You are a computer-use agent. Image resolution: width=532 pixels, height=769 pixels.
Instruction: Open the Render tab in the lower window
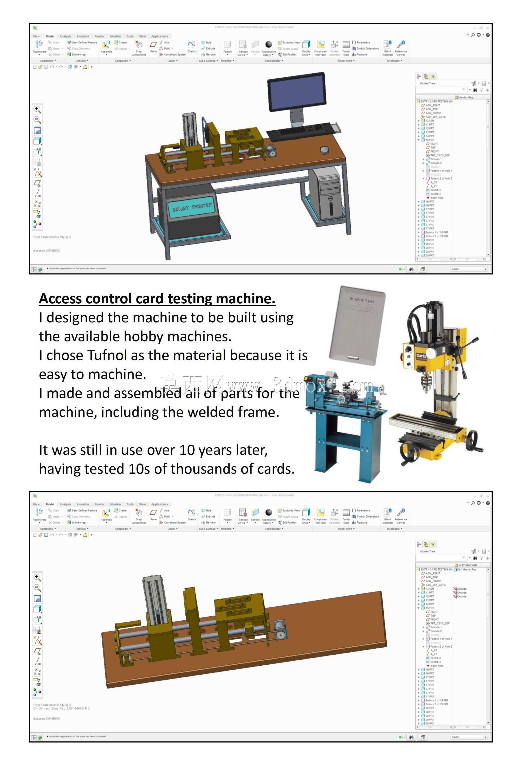pyautogui.click(x=99, y=504)
